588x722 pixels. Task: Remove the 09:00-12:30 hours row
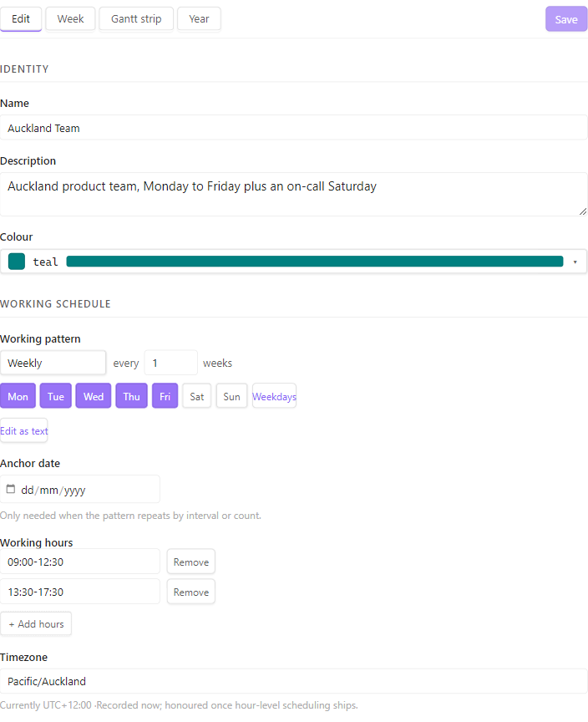[x=191, y=562]
